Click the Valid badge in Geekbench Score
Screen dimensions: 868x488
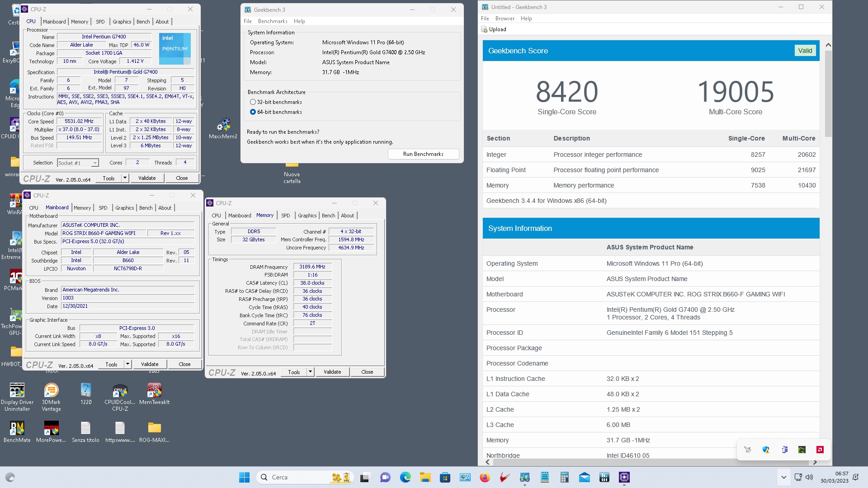(805, 51)
